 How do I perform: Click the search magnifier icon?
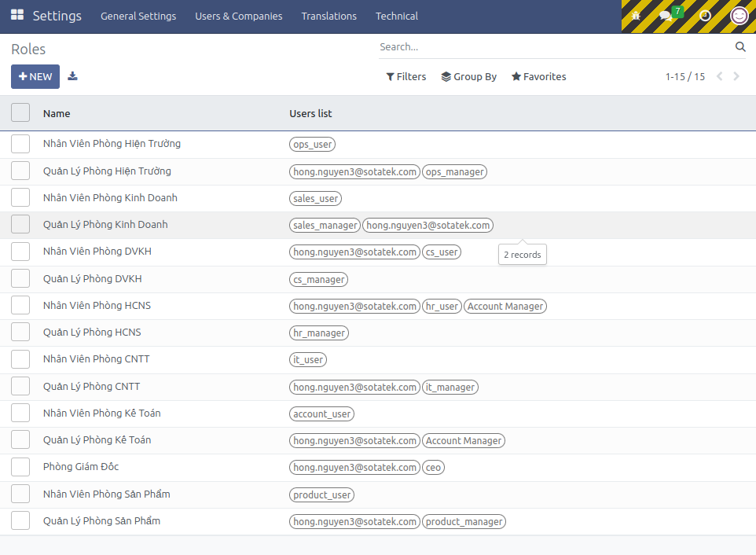(x=739, y=46)
